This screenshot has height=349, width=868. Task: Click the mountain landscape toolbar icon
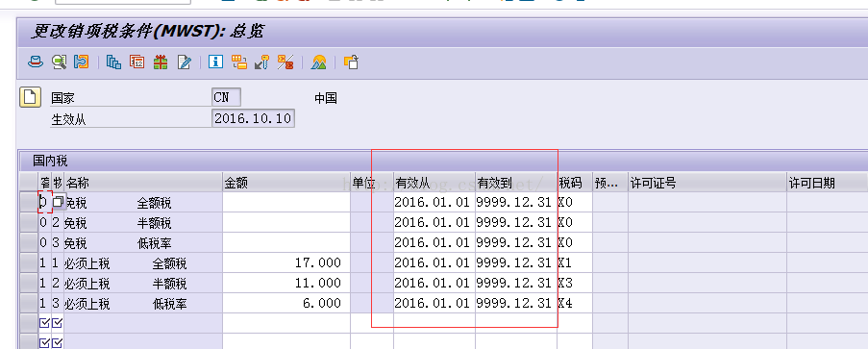[319, 62]
